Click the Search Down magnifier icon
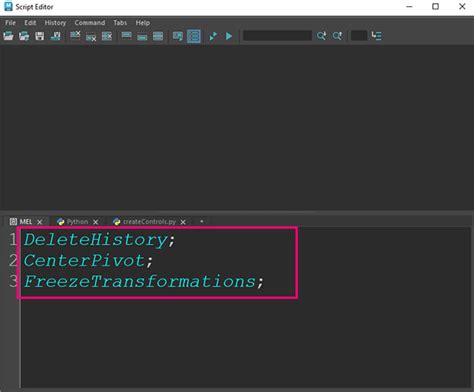This screenshot has height=392, width=474. [321, 36]
